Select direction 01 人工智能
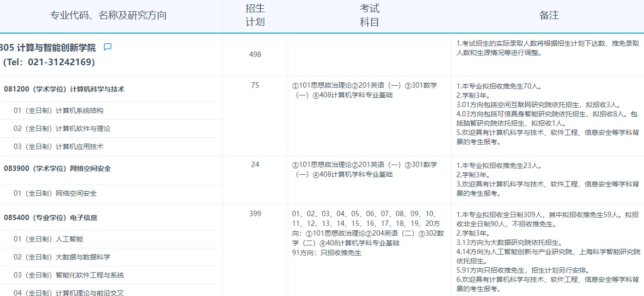The height and width of the screenshot is (296, 644). pos(48,239)
